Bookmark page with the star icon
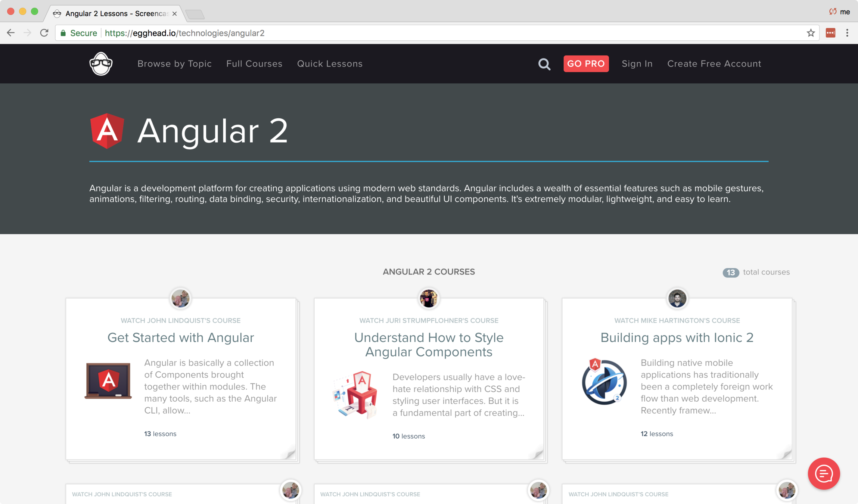The image size is (858, 504). [x=811, y=33]
